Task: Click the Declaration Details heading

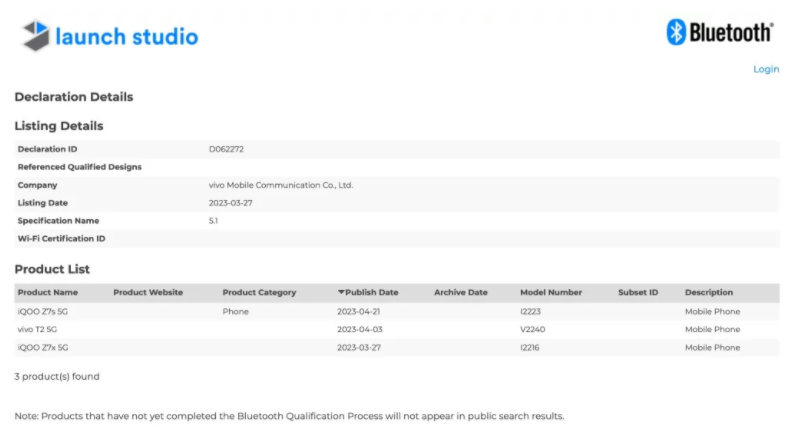Action: pos(74,97)
